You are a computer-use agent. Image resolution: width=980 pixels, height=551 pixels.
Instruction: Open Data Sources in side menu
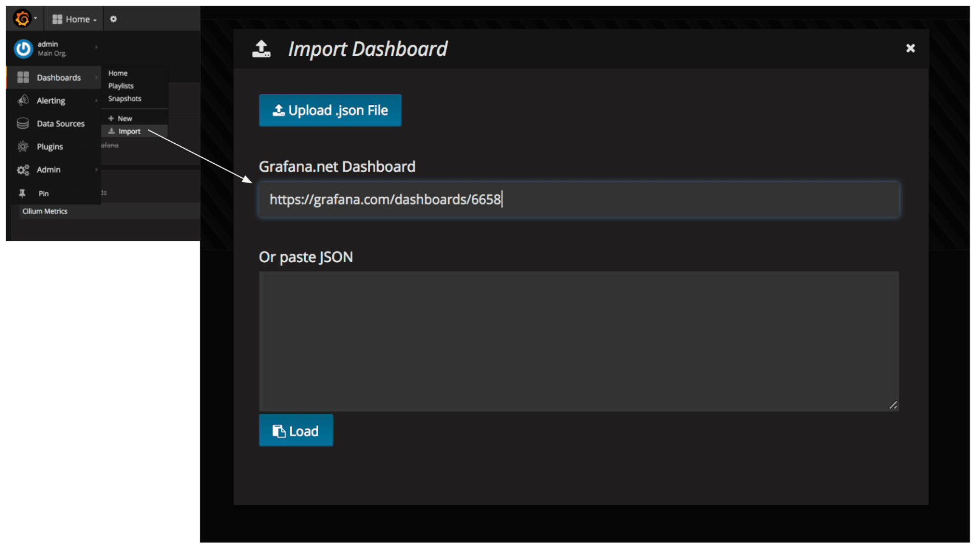53,124
